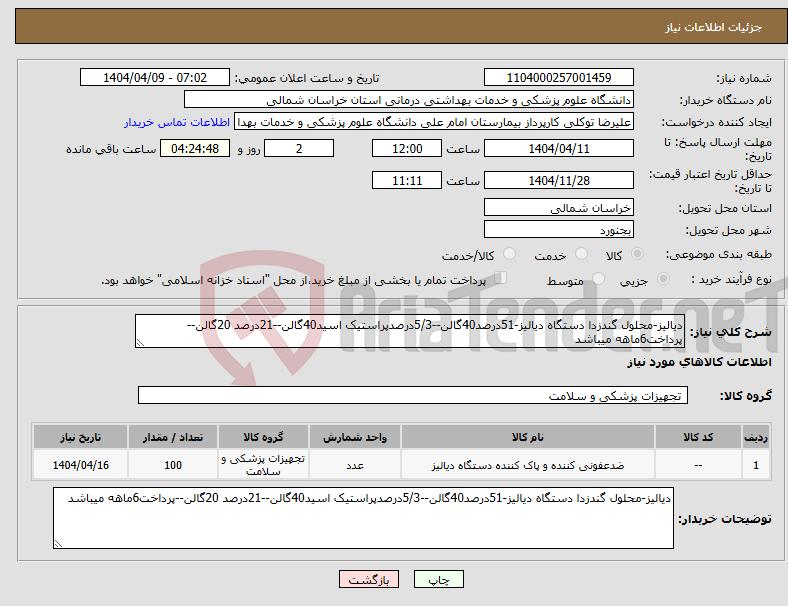Viewport: 788px width, 606px height.
Task: Click the resize grip of buyer notes textarea
Action: (x=58, y=544)
